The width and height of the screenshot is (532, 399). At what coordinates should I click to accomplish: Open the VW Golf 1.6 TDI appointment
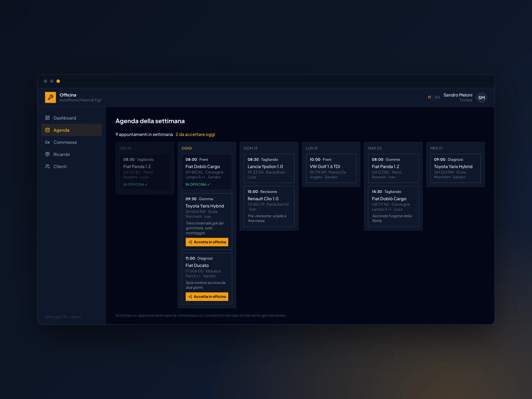click(331, 168)
